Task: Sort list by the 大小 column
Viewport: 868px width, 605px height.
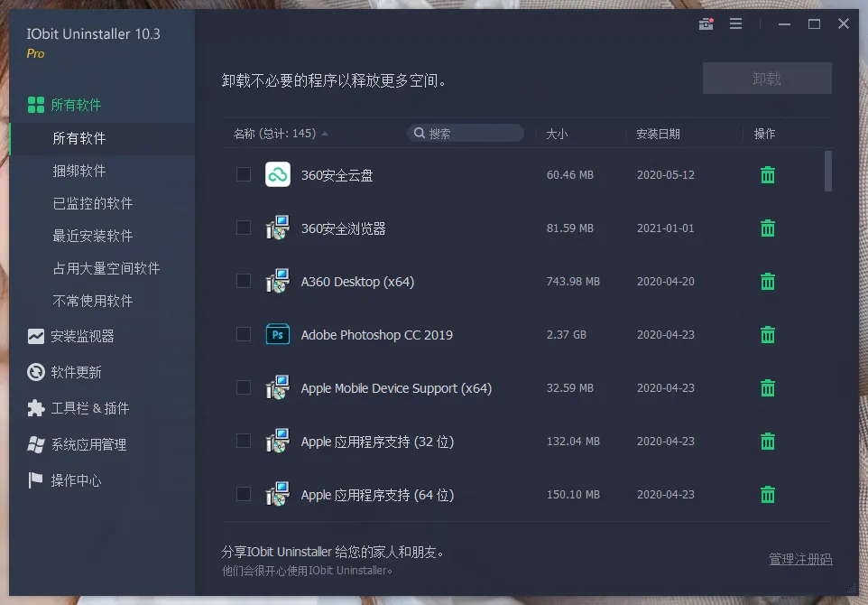Action: click(x=557, y=133)
